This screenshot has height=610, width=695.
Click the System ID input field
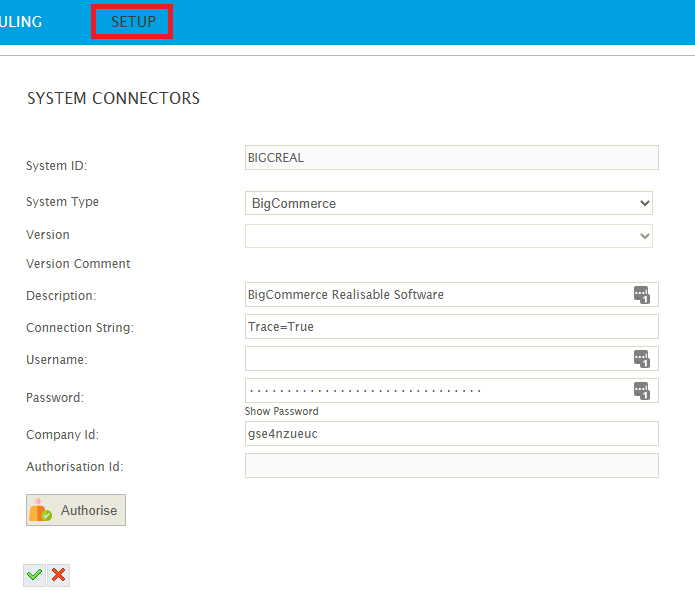[x=452, y=157]
